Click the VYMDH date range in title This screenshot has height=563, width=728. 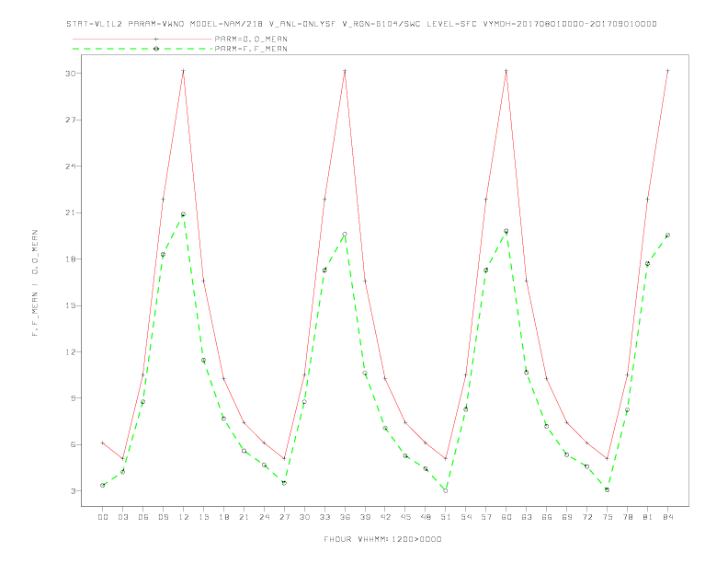click(570, 24)
